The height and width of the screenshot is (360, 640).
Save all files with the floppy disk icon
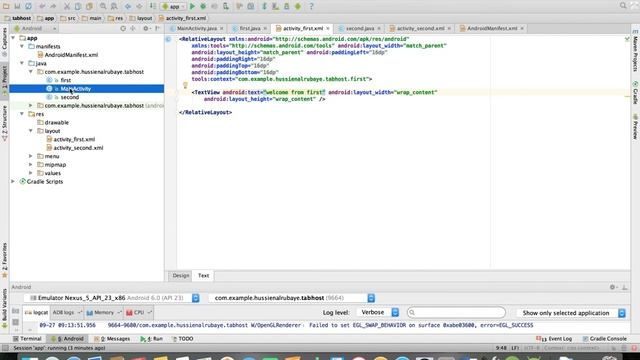point(17,6)
